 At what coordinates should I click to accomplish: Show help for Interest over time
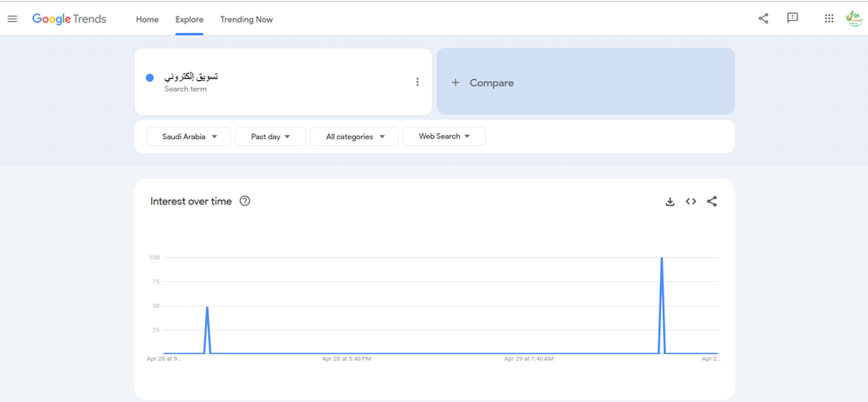(x=245, y=201)
